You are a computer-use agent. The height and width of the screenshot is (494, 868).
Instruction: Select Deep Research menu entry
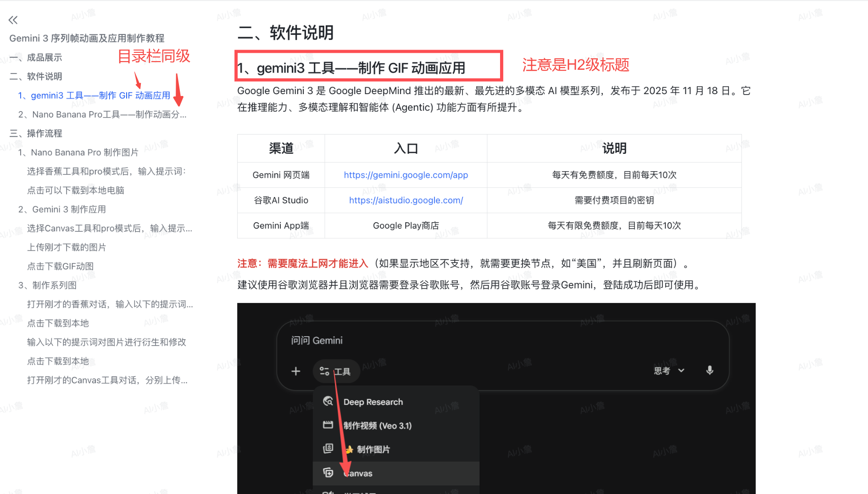(396, 402)
